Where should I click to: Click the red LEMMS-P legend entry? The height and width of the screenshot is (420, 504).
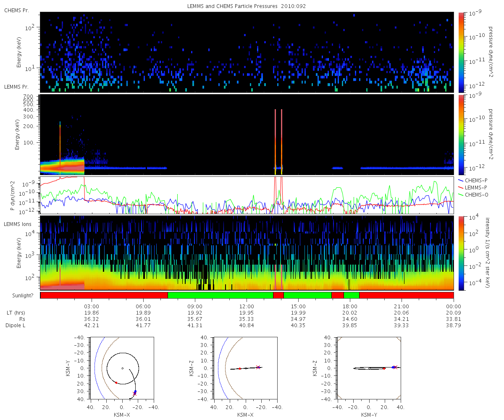[473, 187]
